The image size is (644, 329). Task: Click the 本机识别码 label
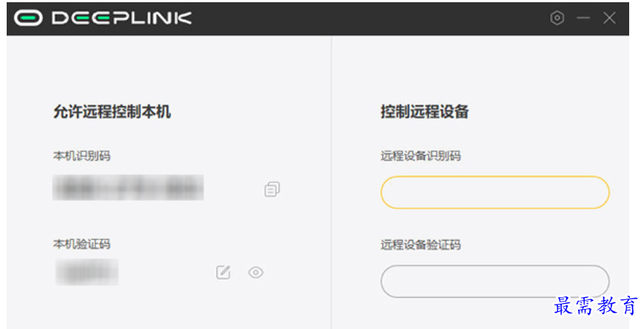(82, 156)
